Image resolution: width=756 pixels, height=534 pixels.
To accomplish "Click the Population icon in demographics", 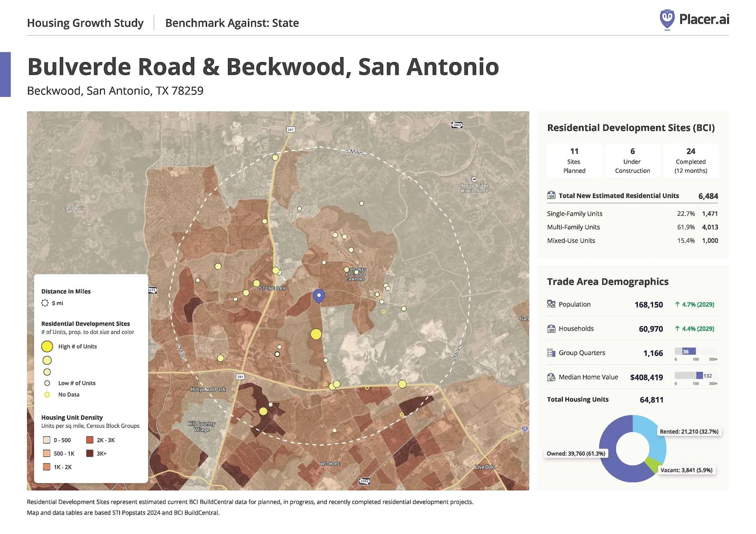I will [551, 304].
